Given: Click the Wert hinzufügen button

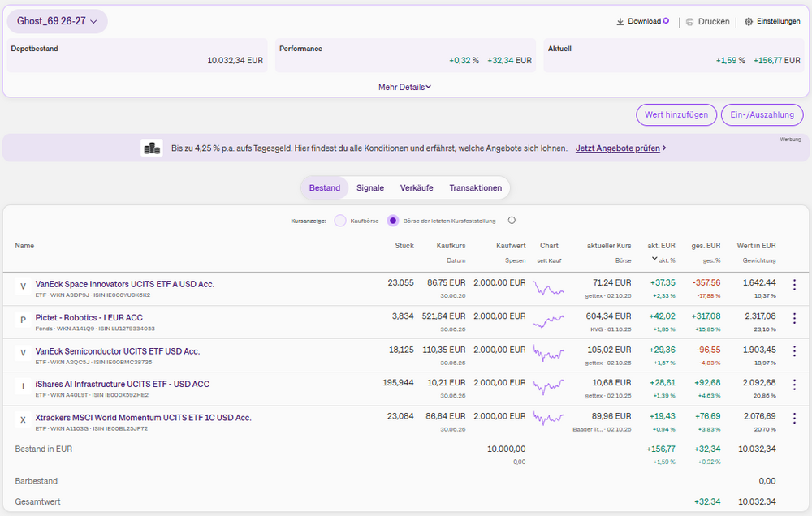Looking at the screenshot, I should [x=676, y=115].
